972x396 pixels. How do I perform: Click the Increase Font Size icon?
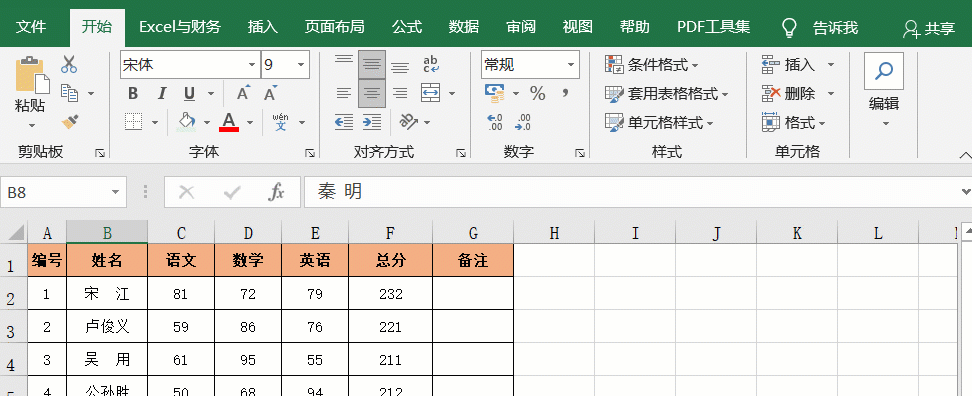[x=244, y=94]
